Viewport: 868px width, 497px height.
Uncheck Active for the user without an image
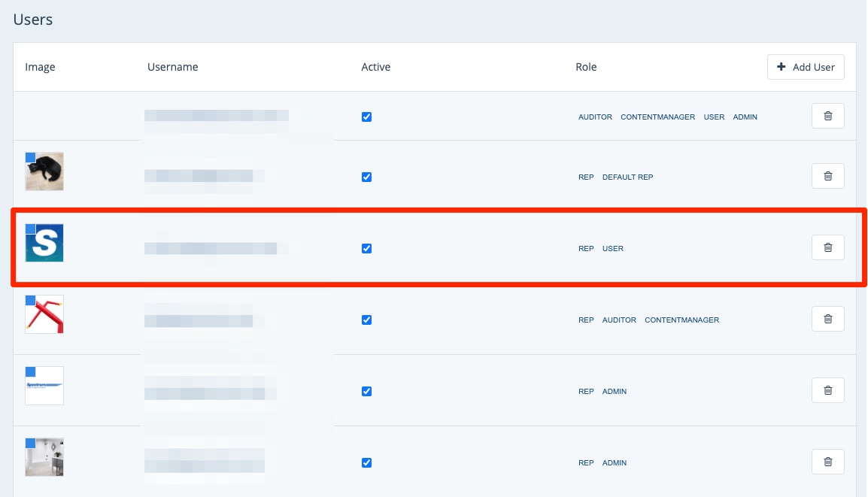point(366,117)
